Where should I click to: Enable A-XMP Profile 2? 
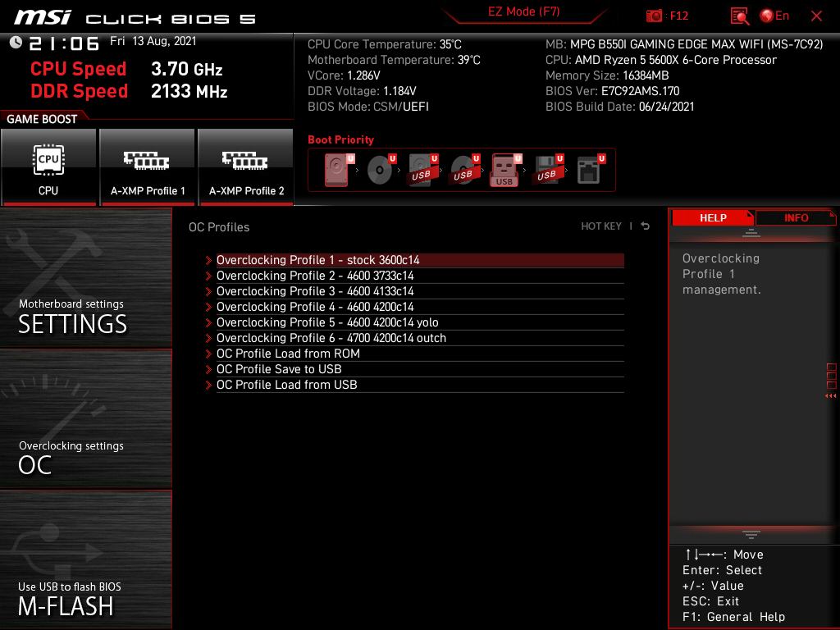pos(246,167)
